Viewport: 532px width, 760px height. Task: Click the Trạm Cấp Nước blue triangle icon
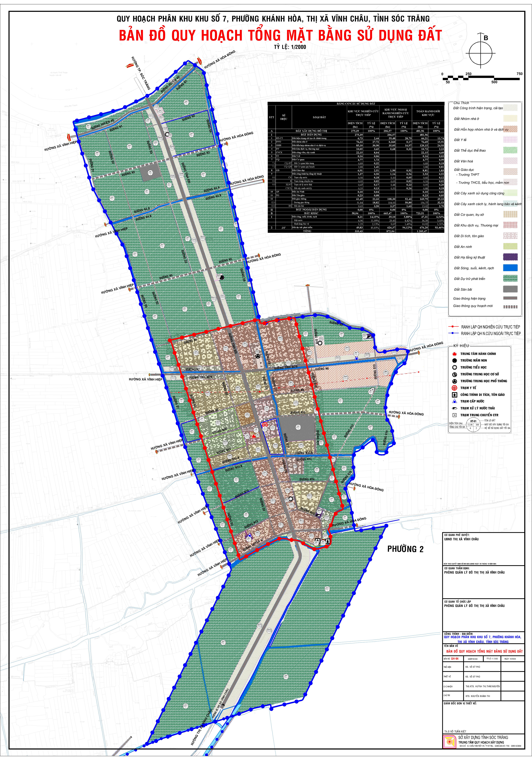pyautogui.click(x=455, y=402)
